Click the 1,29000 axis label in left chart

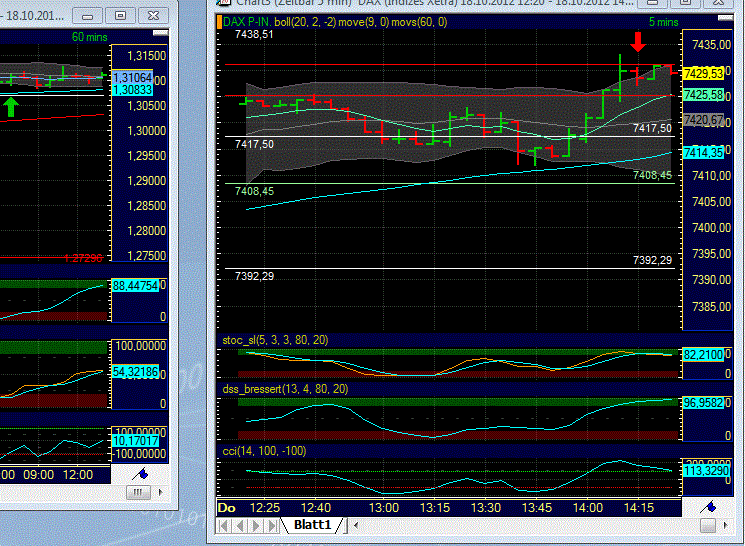point(147,181)
